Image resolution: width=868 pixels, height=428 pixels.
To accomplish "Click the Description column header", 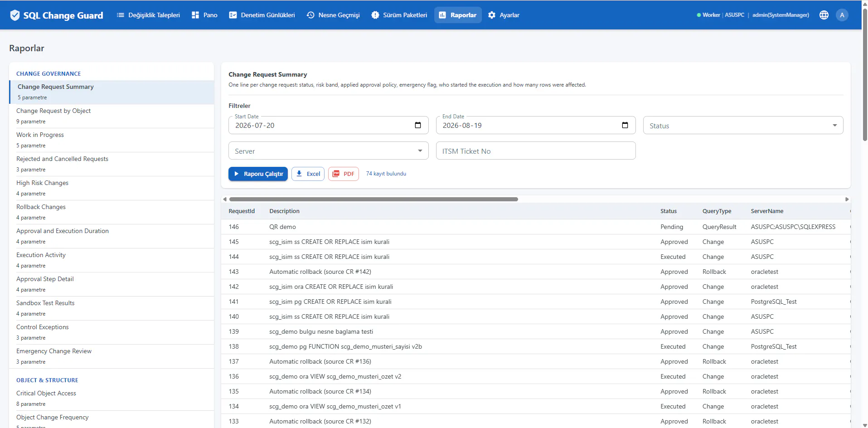I will 284,211.
